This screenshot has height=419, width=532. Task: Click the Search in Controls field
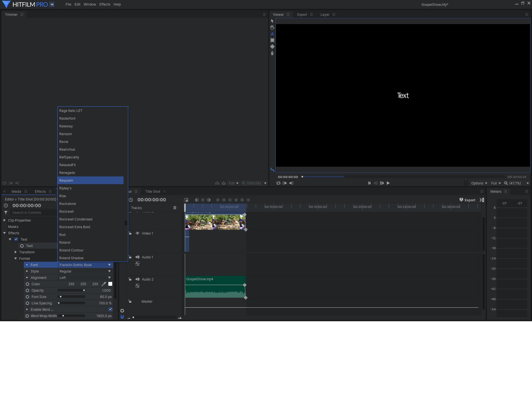(x=33, y=213)
